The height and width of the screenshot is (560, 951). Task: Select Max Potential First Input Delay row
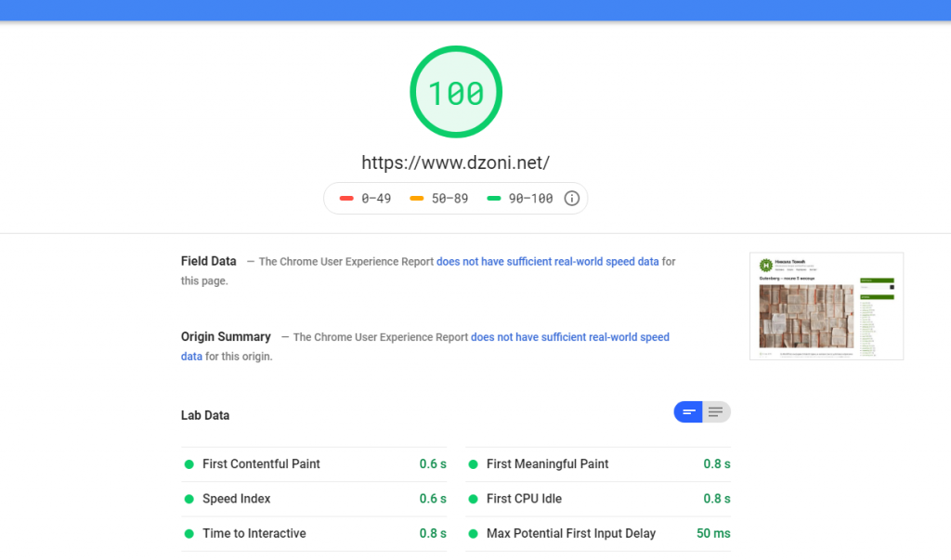point(598,533)
